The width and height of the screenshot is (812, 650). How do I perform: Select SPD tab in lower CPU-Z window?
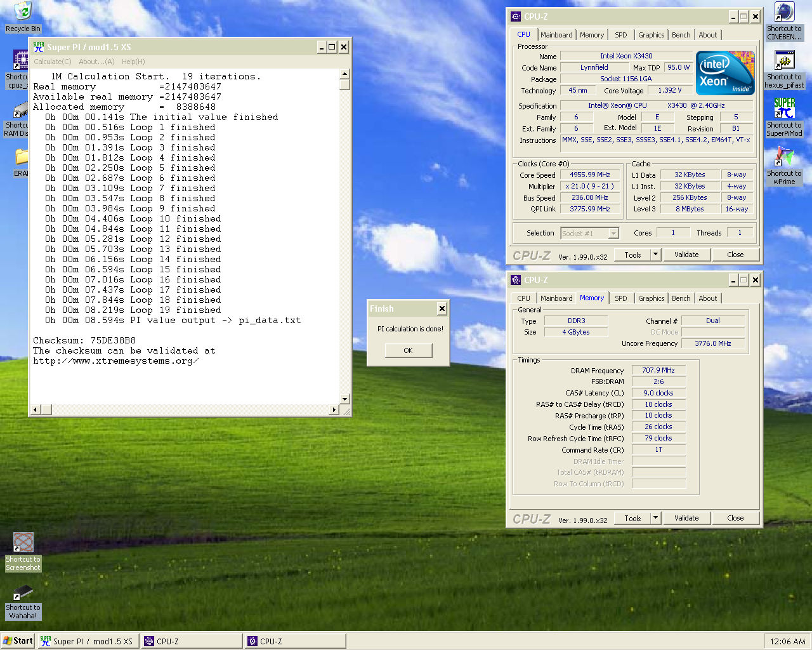621,298
